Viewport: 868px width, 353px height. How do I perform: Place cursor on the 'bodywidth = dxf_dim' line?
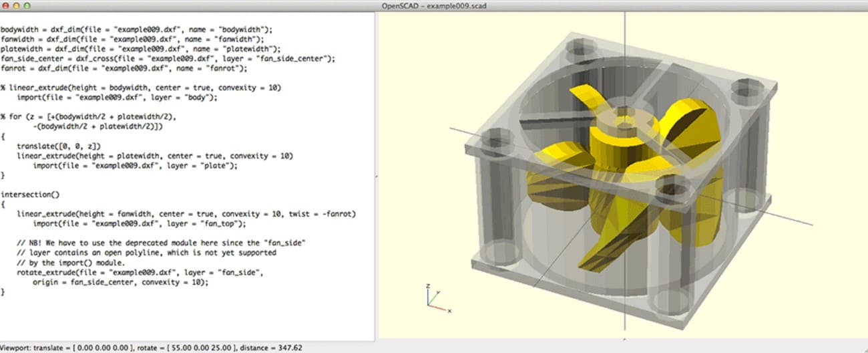coord(136,29)
